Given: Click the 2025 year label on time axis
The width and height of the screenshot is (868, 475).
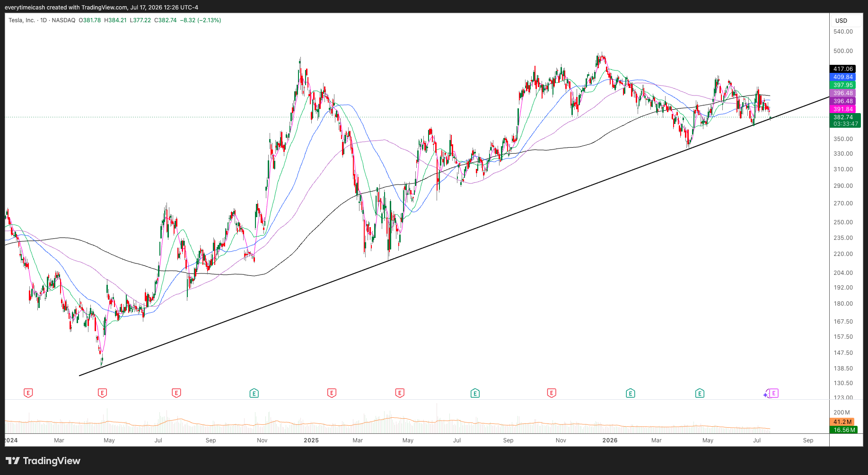Looking at the screenshot, I should (311, 440).
